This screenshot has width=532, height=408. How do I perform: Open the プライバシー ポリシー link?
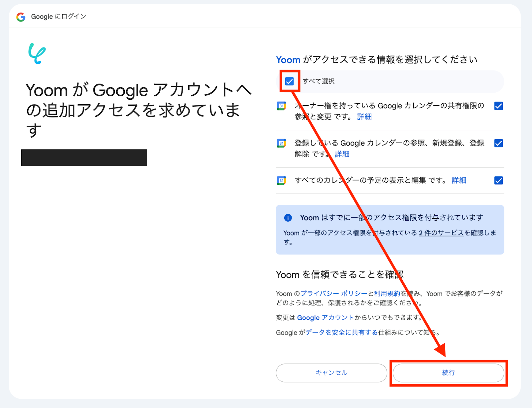click(x=334, y=294)
